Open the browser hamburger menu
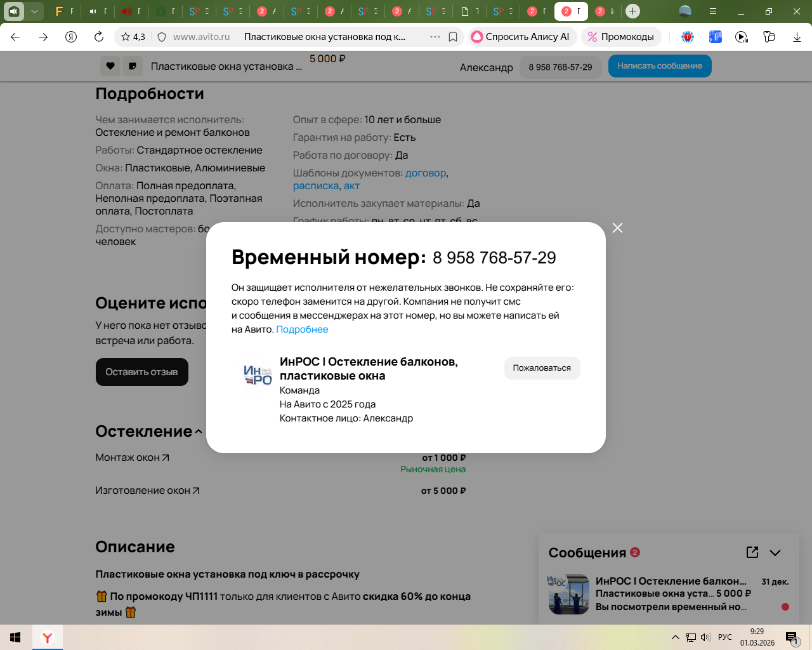This screenshot has height=650, width=812. point(713,11)
